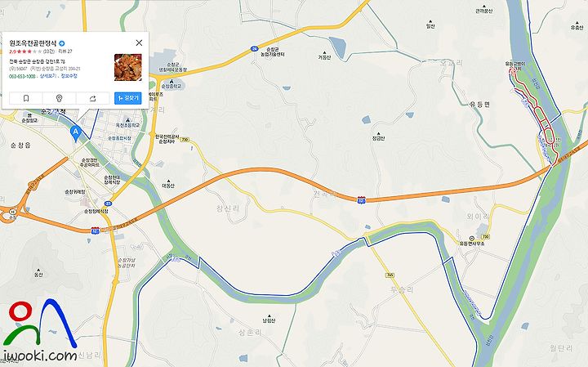The image size is (588, 367).
Task: Click the route 27 shield on the yellow road
Action: (109, 204)
